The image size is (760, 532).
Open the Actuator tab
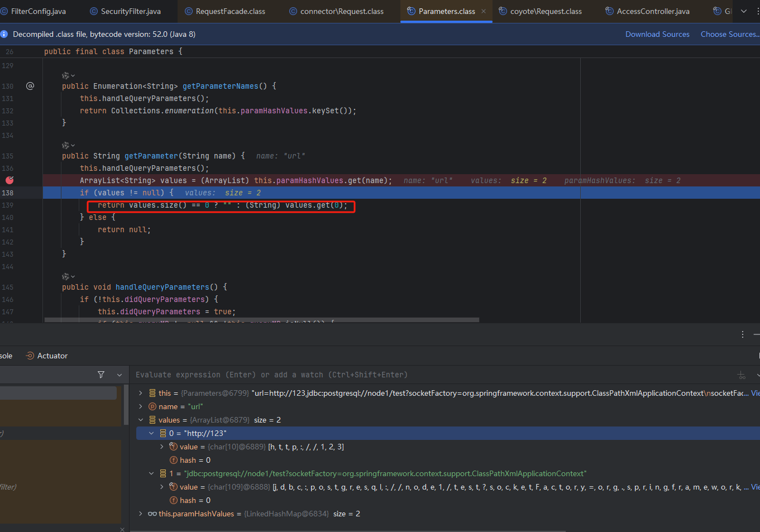coord(47,356)
